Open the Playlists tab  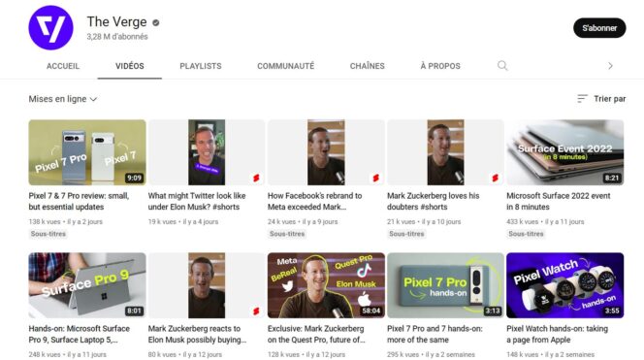[x=201, y=66]
